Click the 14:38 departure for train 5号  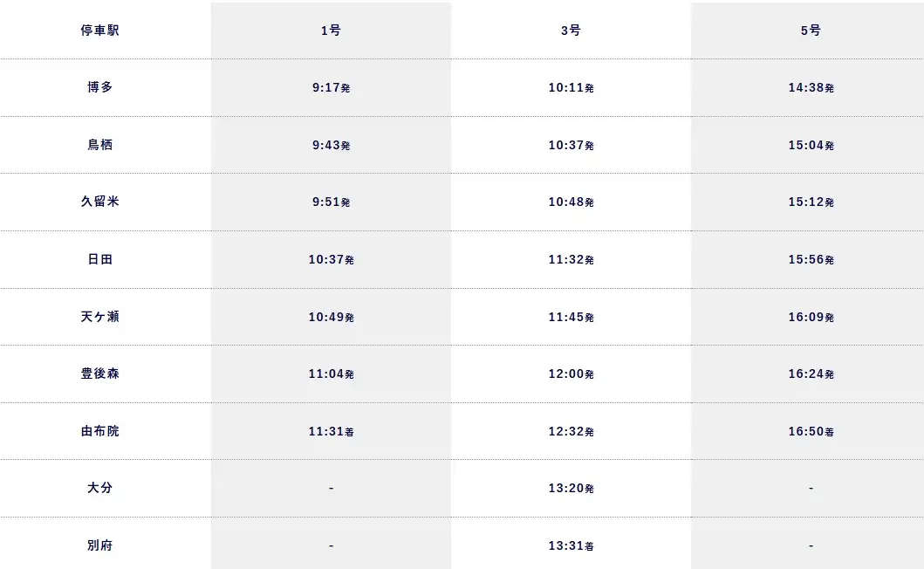[x=811, y=87]
